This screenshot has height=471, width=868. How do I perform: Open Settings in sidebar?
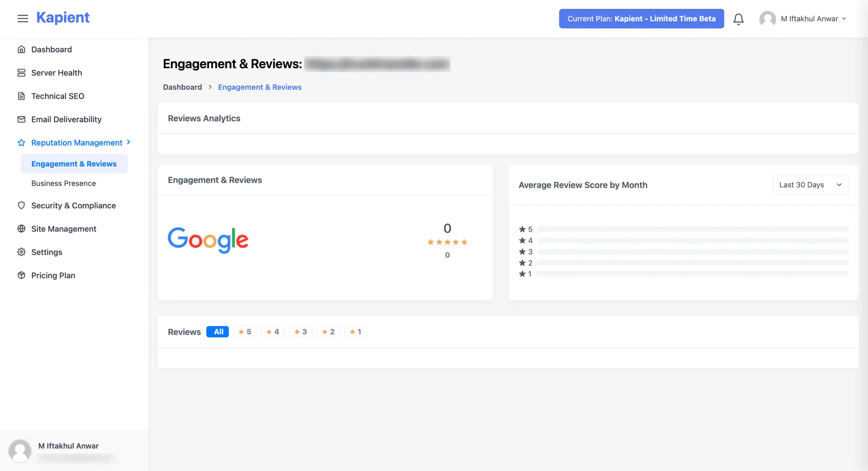click(x=47, y=252)
